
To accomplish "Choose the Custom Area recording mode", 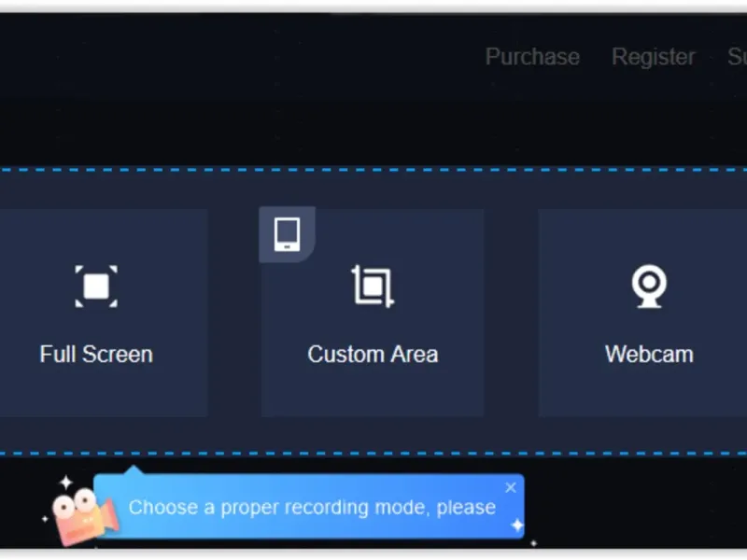I will (373, 313).
